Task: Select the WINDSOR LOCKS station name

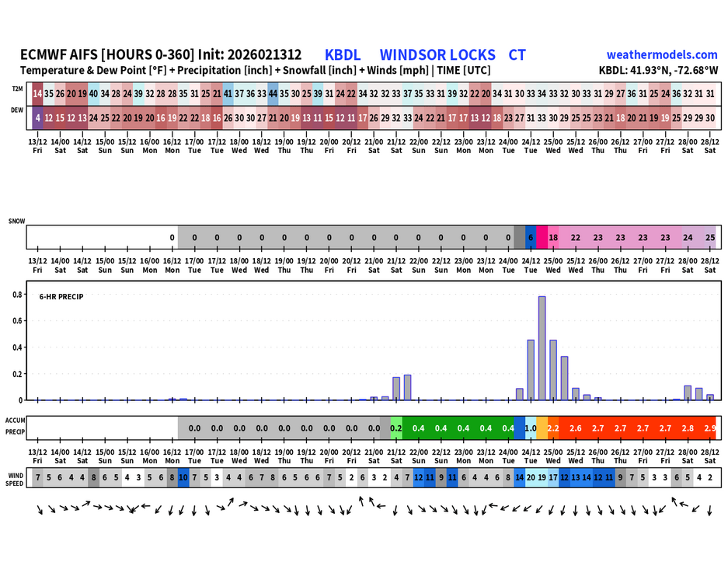Action: pos(437,54)
